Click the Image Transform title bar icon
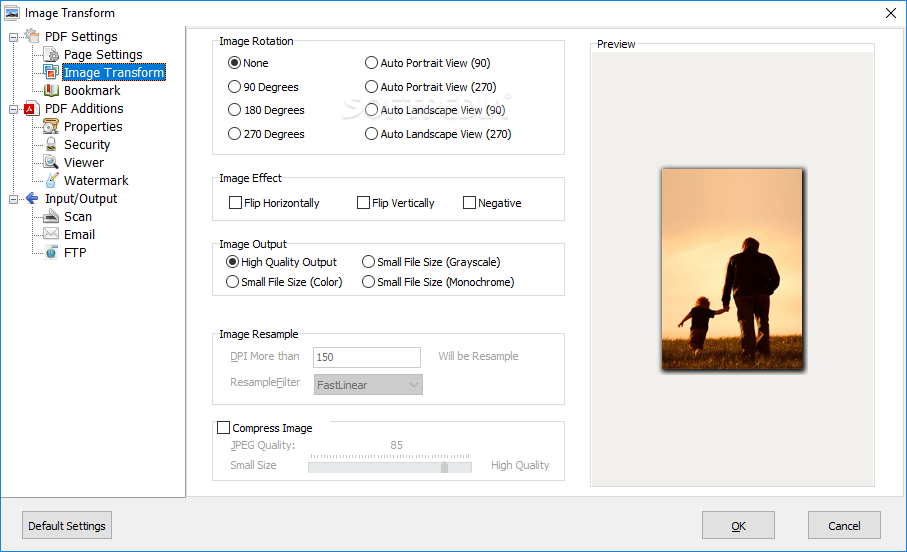The height and width of the screenshot is (552, 907). point(12,13)
